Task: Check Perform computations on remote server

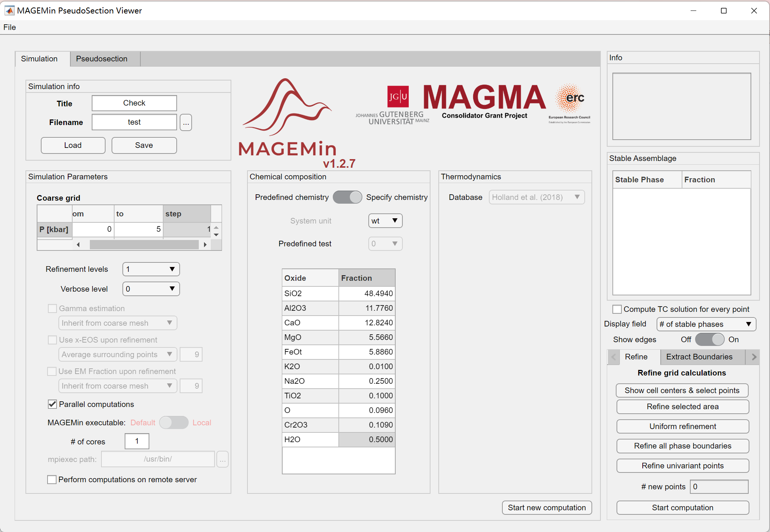Action: click(52, 480)
